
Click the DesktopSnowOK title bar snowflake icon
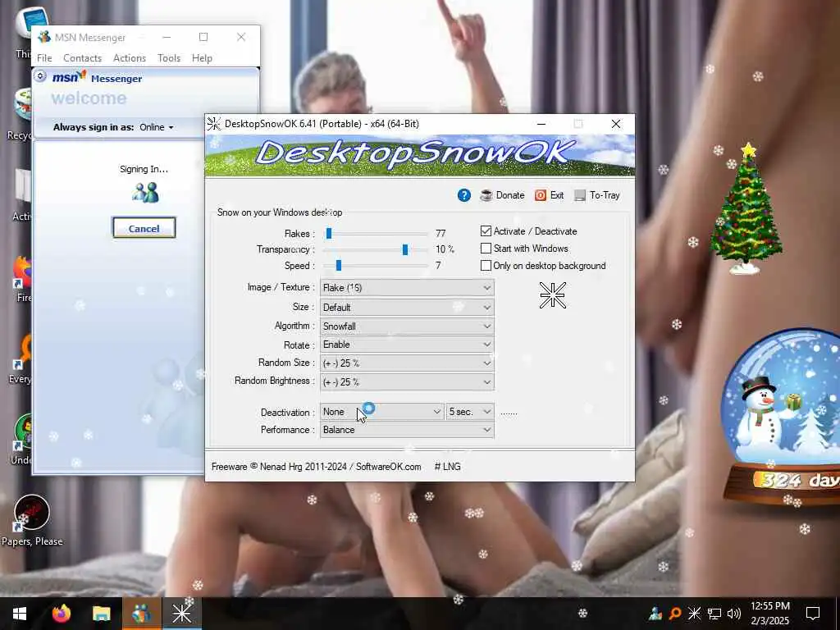214,124
